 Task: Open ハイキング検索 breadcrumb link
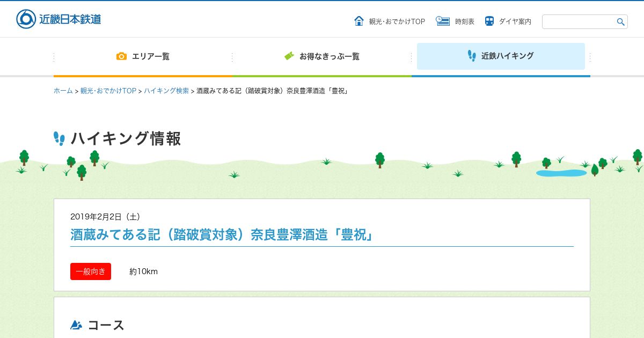pyautogui.click(x=166, y=91)
